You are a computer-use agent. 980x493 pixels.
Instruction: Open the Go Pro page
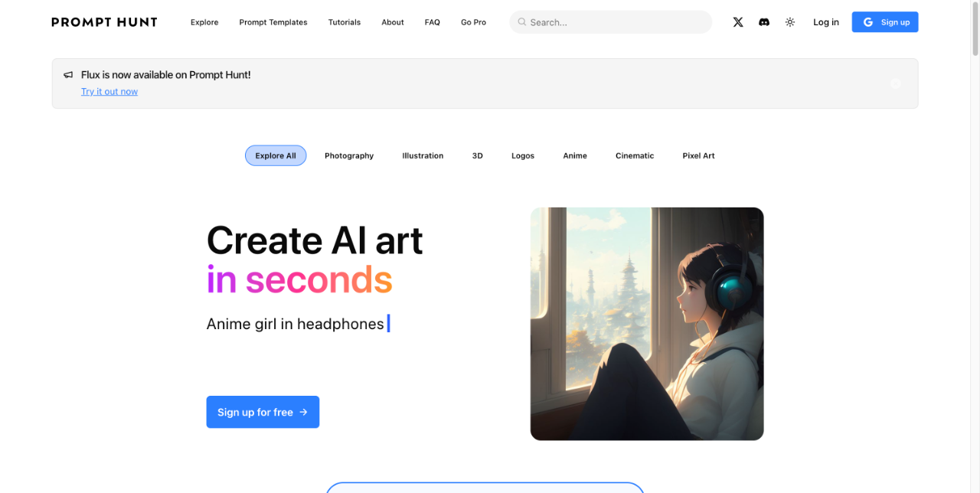coord(473,22)
